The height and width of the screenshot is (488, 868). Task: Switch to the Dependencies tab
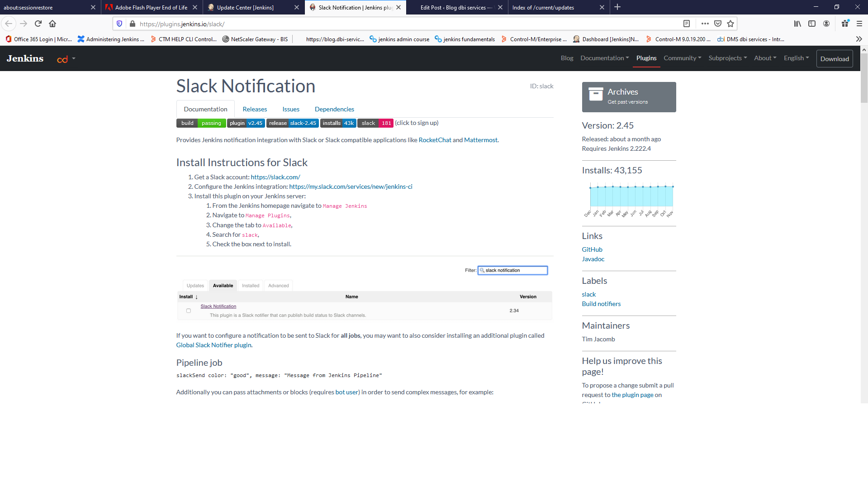point(334,109)
